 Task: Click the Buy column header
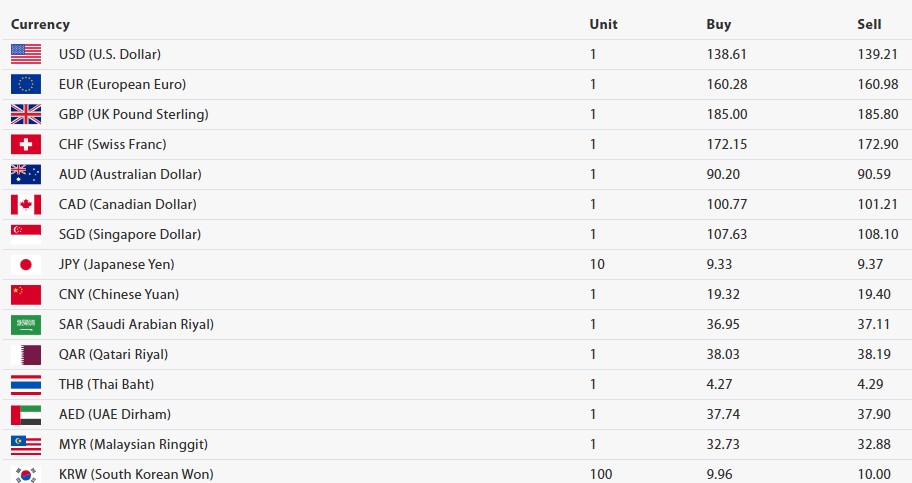(718, 24)
